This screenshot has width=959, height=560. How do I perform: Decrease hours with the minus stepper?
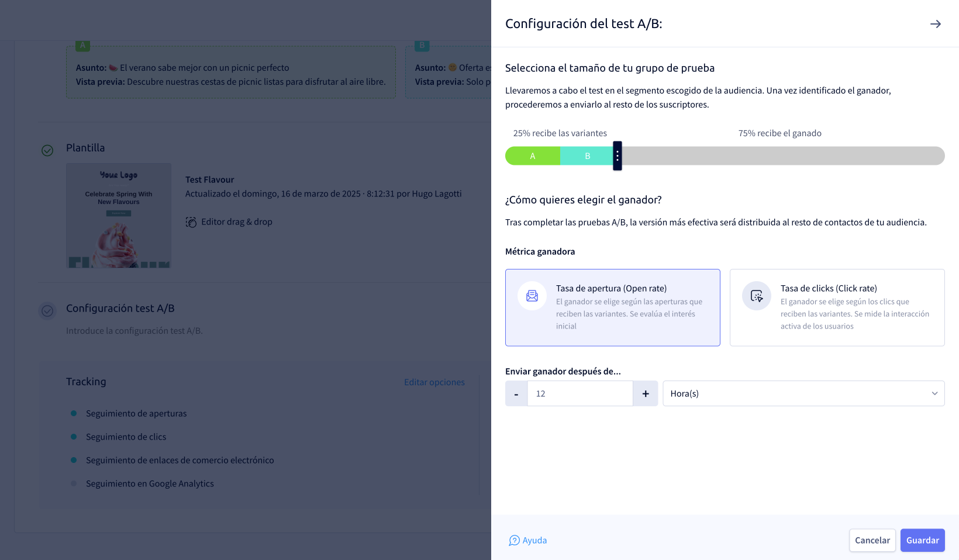click(516, 393)
